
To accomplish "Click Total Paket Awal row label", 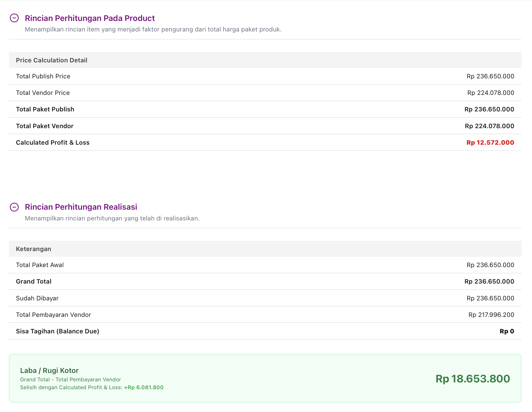I will click(40, 265).
